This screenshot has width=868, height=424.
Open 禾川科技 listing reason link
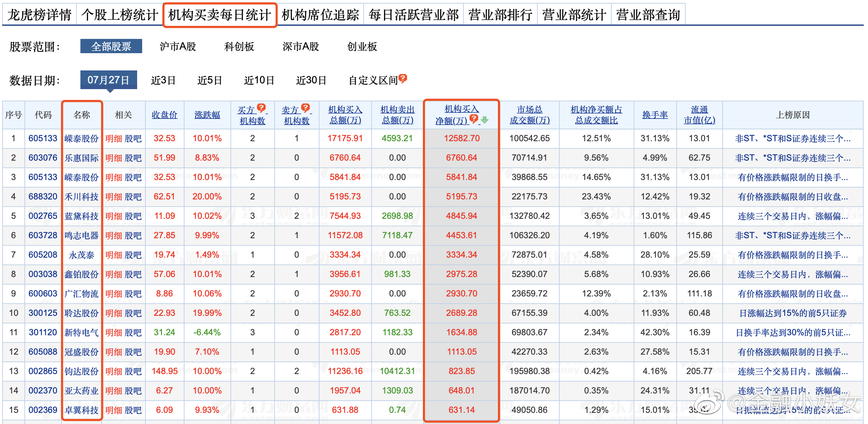(x=793, y=197)
